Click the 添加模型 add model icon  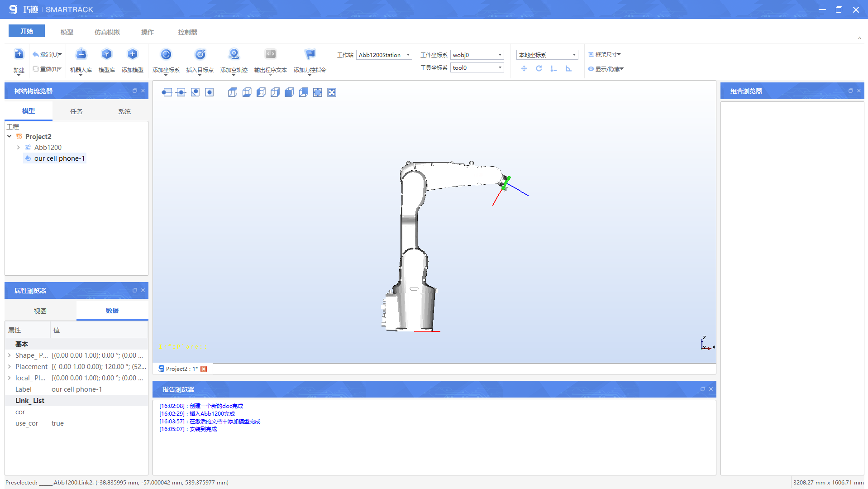pos(133,55)
